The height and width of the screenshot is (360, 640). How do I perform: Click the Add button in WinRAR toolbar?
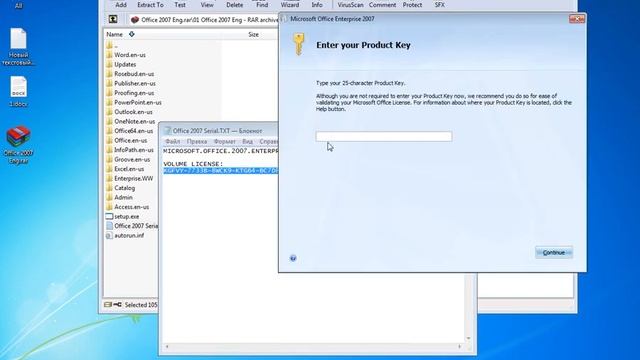coord(121,5)
